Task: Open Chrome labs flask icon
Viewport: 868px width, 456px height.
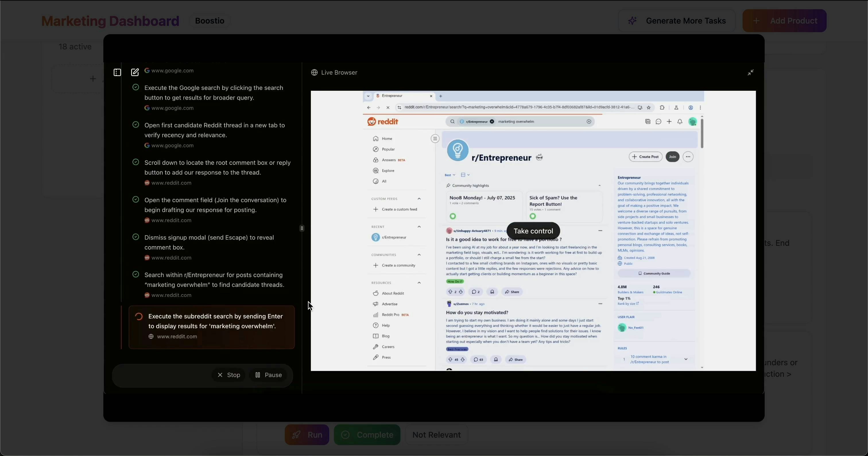Action: pos(676,107)
